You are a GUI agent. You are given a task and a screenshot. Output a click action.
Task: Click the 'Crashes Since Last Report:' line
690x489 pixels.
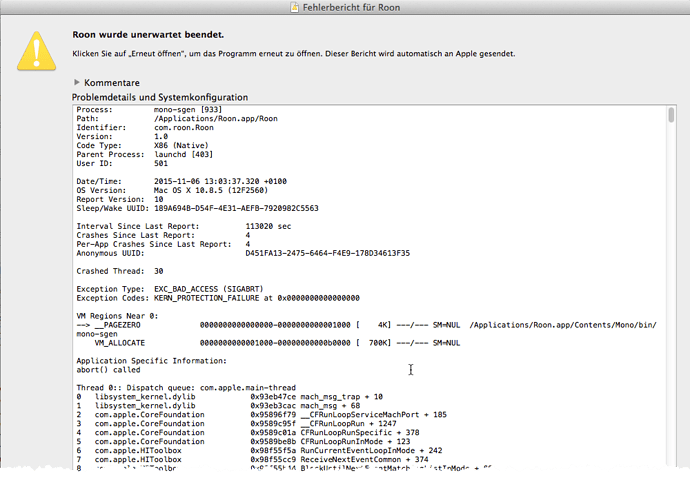(163, 235)
